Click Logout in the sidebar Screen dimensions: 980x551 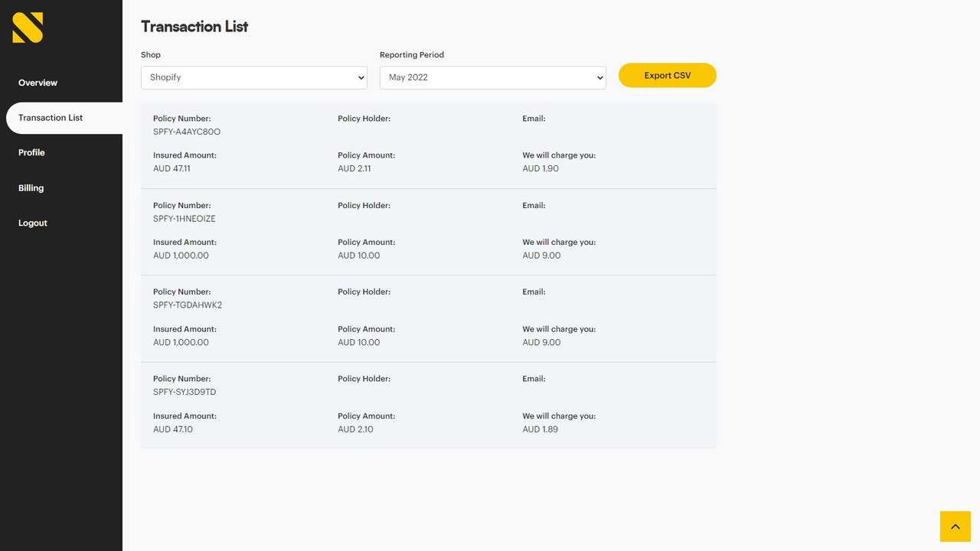click(x=32, y=223)
